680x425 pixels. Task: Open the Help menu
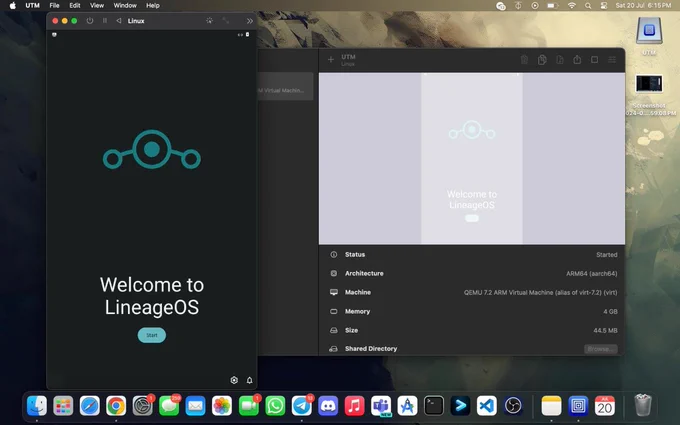[153, 6]
